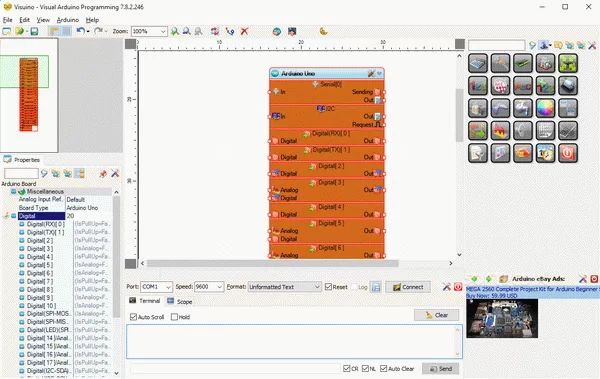Screen dimensions: 600x379
Task: Click the canvas vertical scrollbar
Action: coord(460,115)
